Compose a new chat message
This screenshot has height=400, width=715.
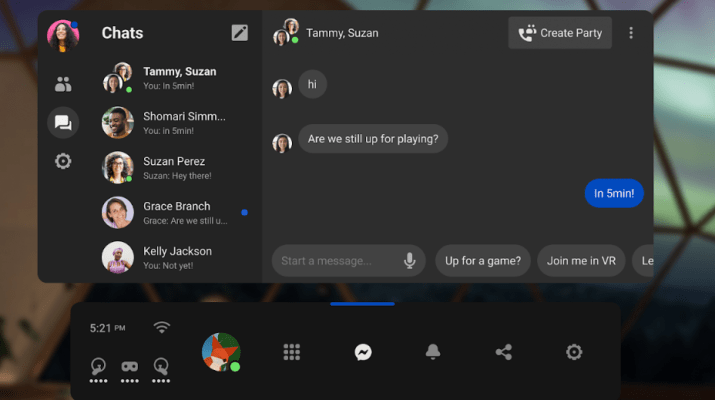click(x=239, y=33)
